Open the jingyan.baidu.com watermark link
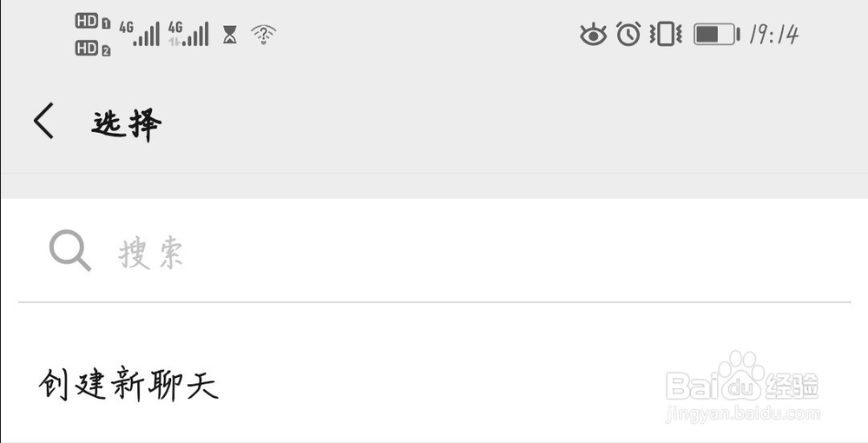The height and width of the screenshot is (443, 868). [x=742, y=413]
